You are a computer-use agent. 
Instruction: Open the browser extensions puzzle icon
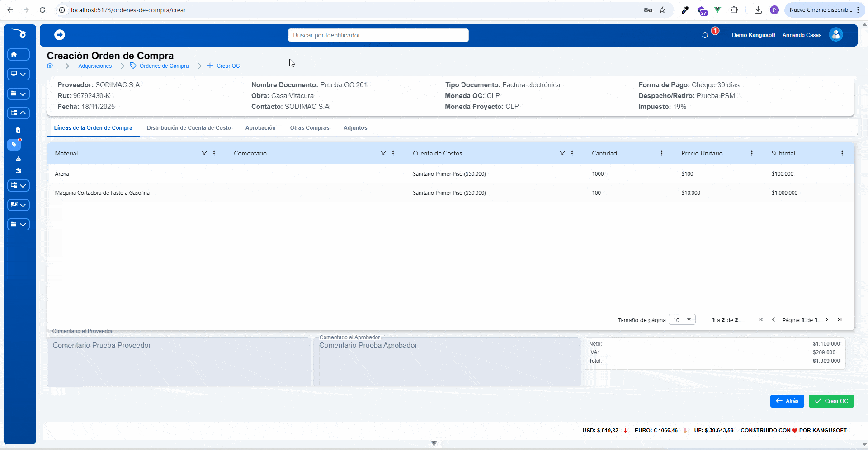point(734,10)
